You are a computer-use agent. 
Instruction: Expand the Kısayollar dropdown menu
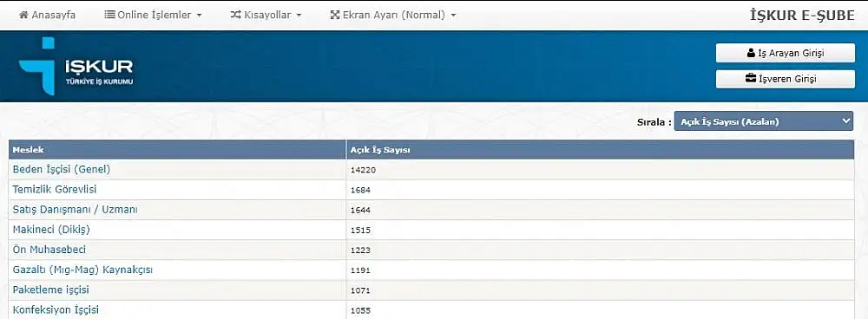(x=266, y=15)
